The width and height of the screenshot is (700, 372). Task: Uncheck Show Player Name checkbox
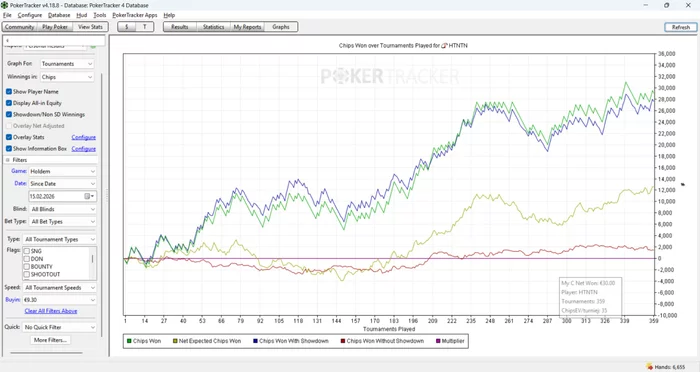click(9, 92)
